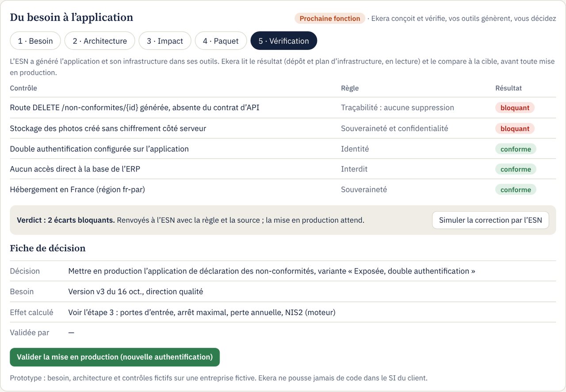Screen dimensions: 566x392
Task: Click 'bloquant' badge on DELETE route row
Action: tap(515, 108)
